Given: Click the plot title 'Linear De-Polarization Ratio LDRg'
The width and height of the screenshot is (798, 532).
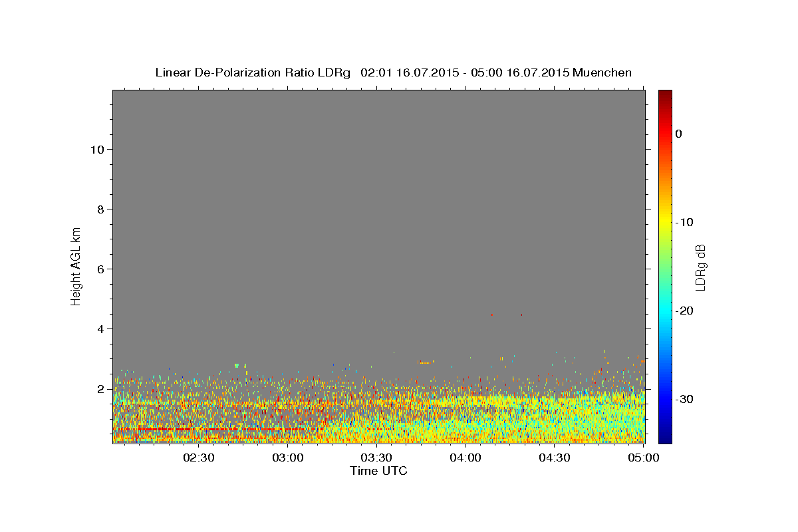Looking at the screenshot, I should pos(253,72).
